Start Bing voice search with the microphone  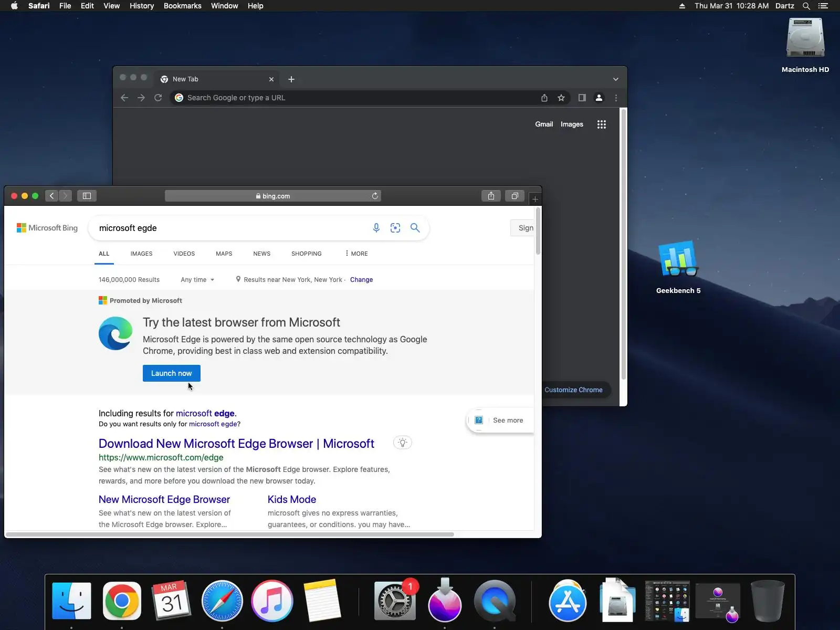coord(376,228)
